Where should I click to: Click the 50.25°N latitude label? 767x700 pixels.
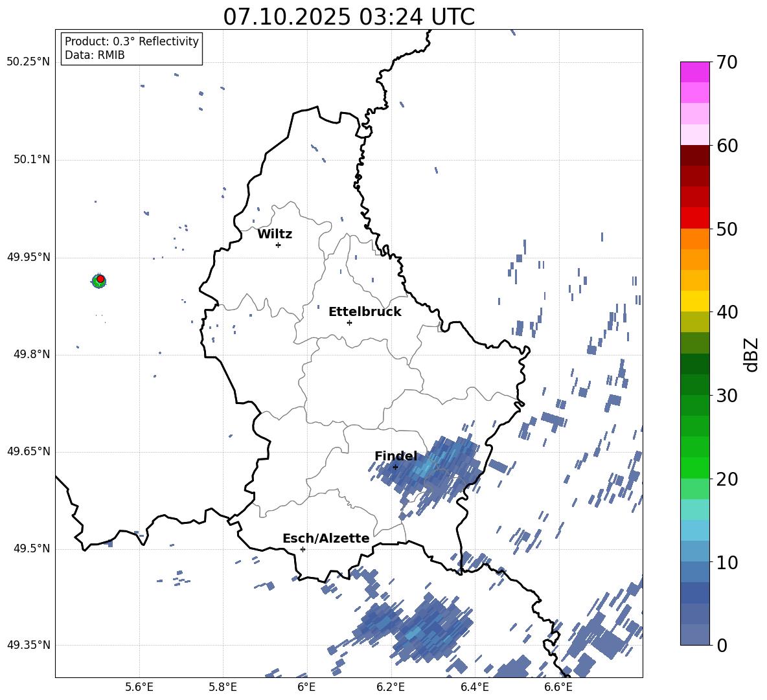29,62
